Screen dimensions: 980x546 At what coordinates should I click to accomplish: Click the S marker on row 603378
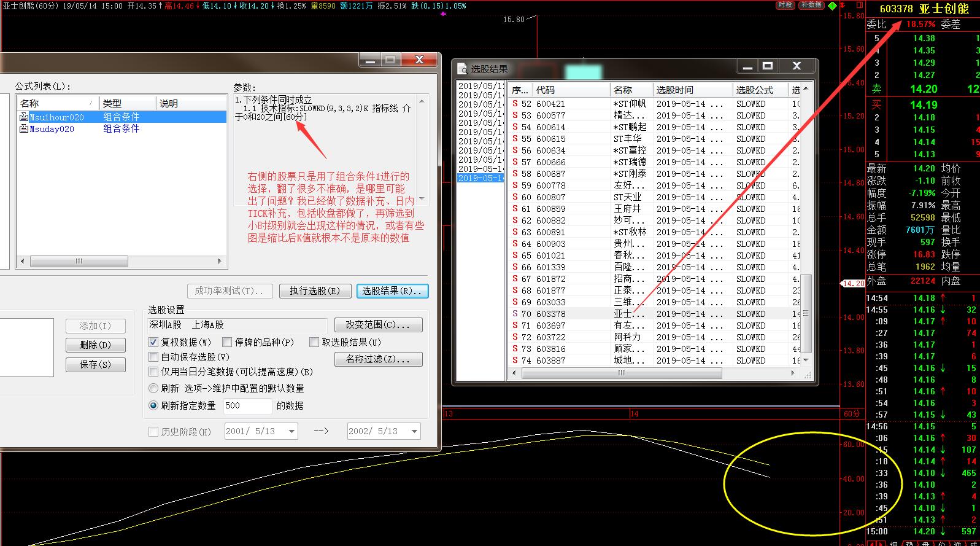coord(515,314)
